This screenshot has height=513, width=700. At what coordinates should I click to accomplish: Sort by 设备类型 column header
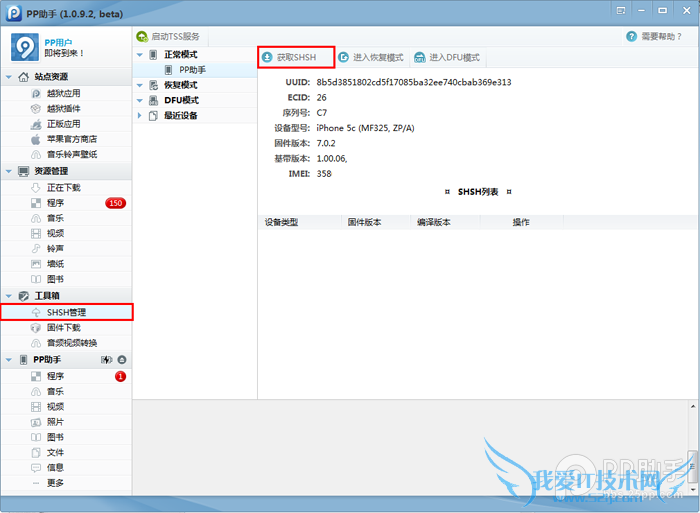[300, 222]
